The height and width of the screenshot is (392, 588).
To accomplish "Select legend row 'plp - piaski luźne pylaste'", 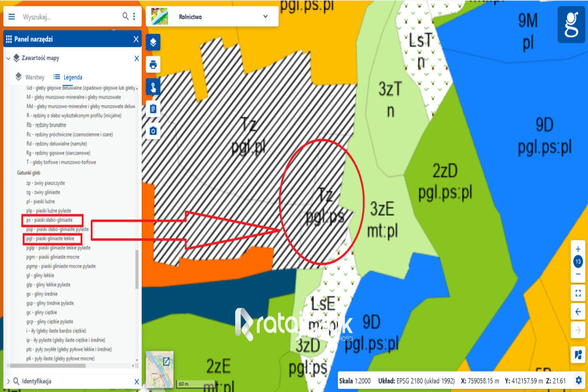I will tap(48, 211).
